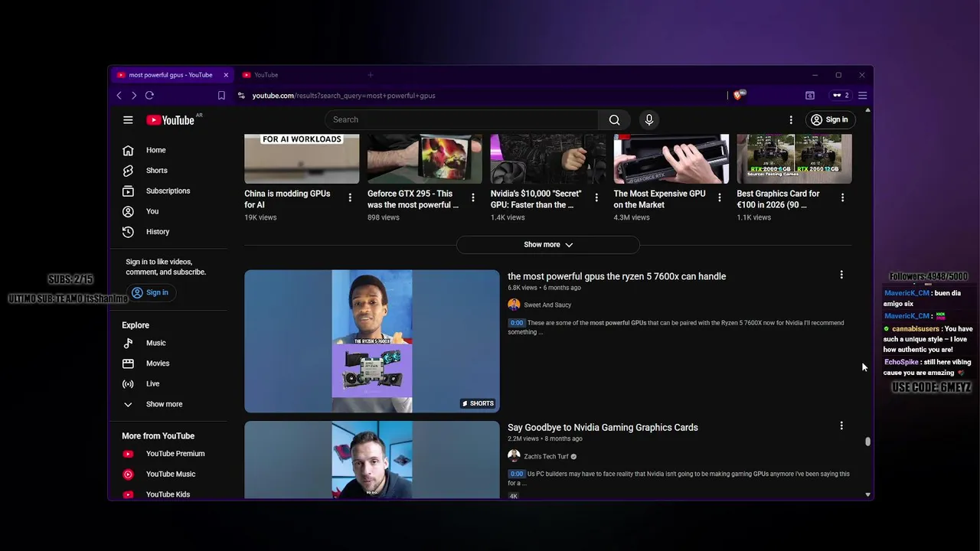Click the search magnifier button
The image size is (980, 551).
point(614,119)
